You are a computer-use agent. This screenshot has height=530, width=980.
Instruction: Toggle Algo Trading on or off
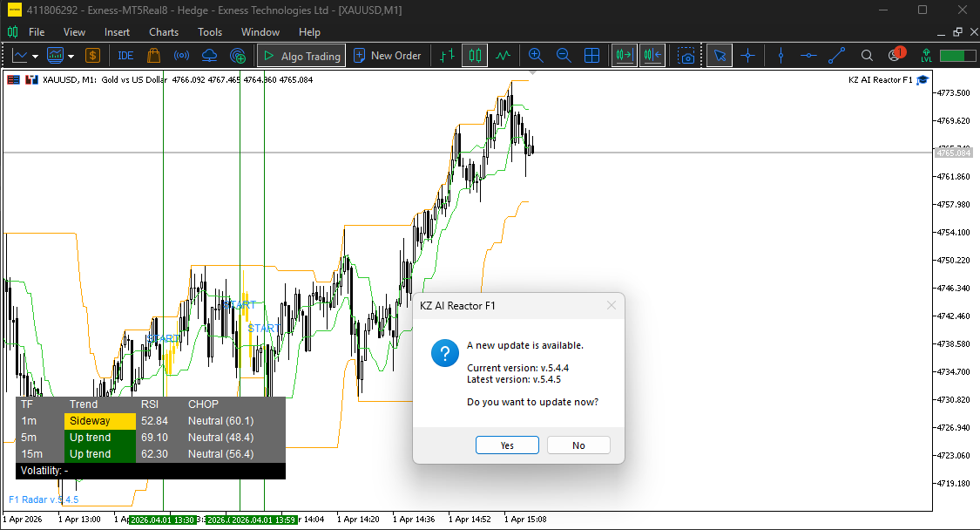(x=301, y=56)
